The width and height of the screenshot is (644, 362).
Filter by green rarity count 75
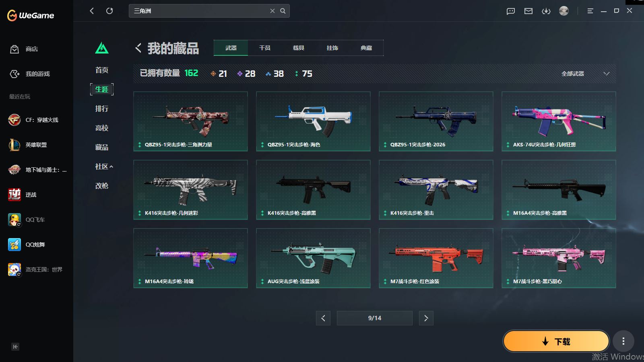click(x=303, y=74)
